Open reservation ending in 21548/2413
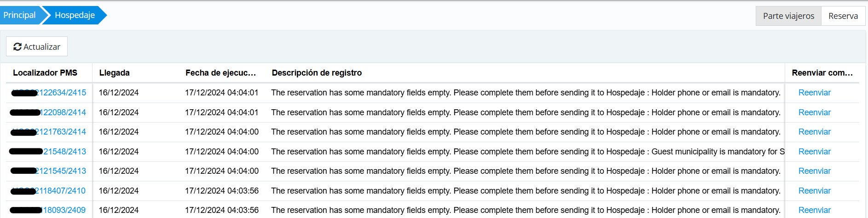The image size is (868, 218). click(x=64, y=152)
